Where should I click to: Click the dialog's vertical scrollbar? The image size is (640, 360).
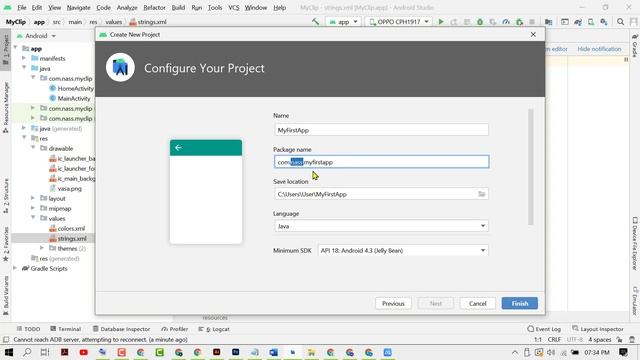point(531,167)
